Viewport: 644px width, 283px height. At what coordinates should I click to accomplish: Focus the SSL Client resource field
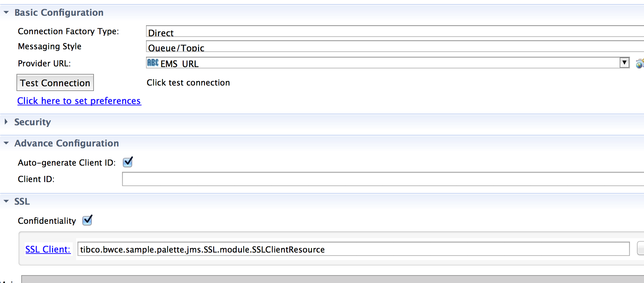coord(353,249)
